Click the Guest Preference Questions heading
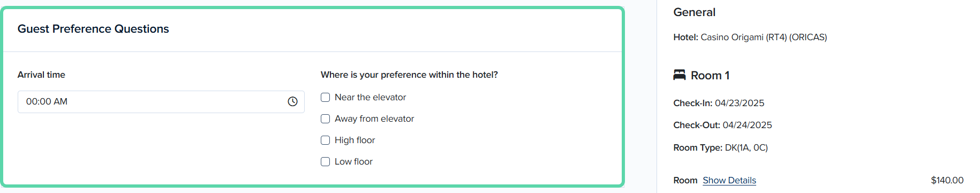This screenshot has height=193, width=980. point(93,29)
